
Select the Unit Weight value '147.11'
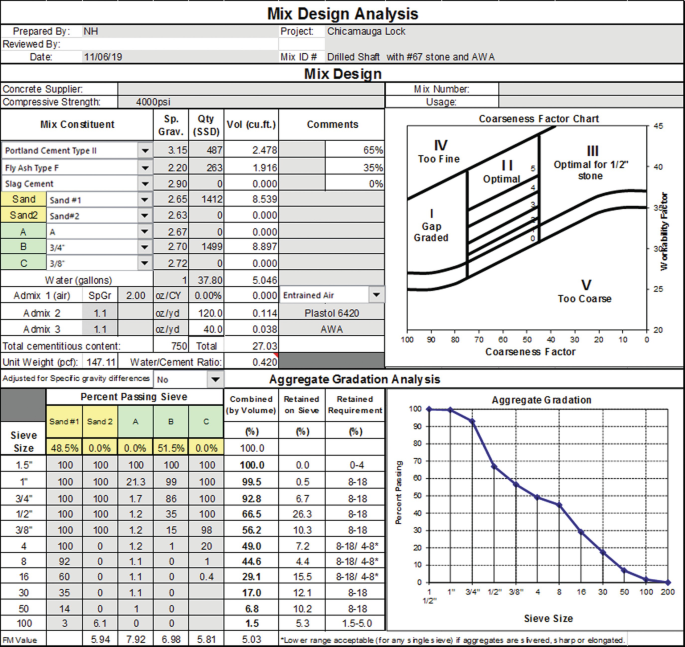(100, 362)
